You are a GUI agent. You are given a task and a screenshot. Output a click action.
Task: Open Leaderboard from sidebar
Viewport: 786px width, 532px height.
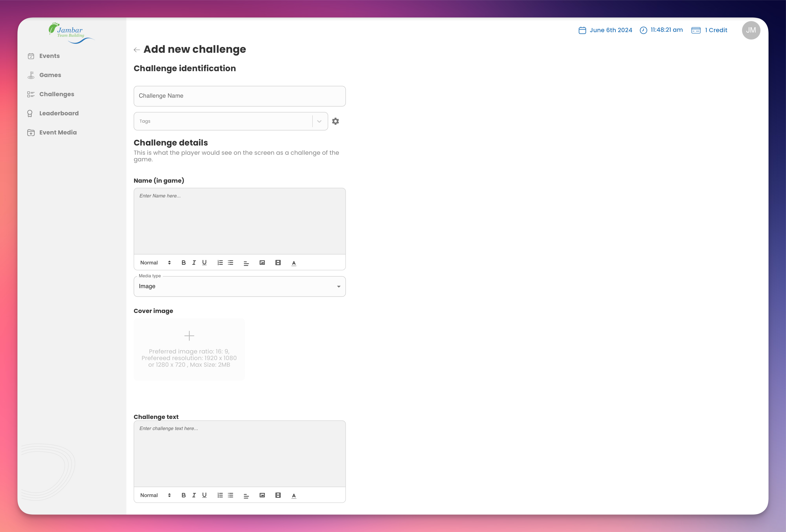tap(59, 113)
